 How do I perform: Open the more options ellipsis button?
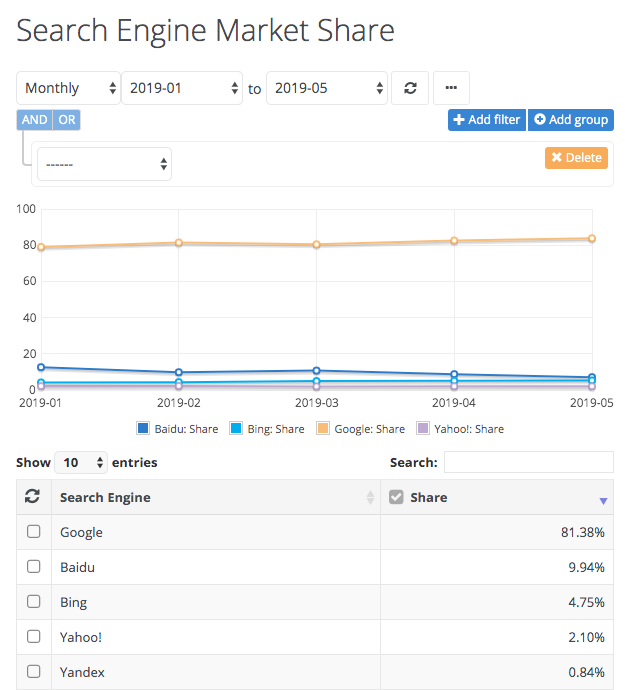pos(451,88)
